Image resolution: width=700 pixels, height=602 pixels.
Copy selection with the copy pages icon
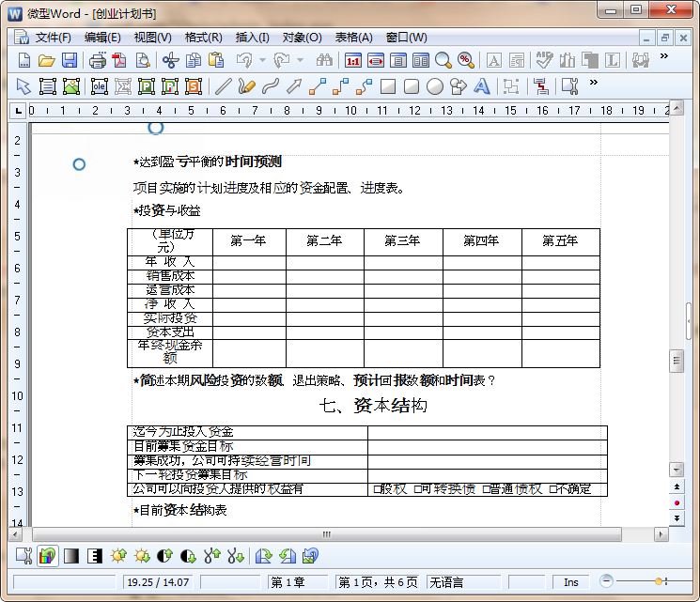194,60
